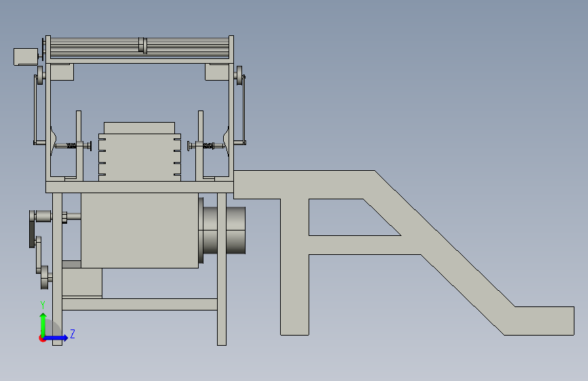Select the lower horizontal cross beam
This screenshot has height=381, width=588.
coord(140,304)
